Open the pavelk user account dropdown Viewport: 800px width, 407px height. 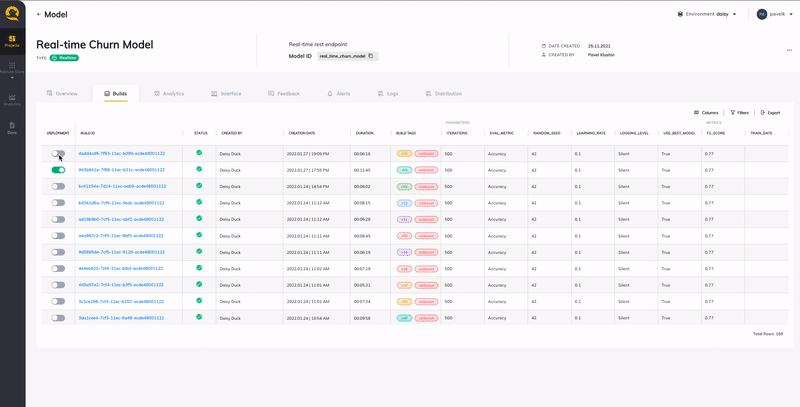[774, 14]
